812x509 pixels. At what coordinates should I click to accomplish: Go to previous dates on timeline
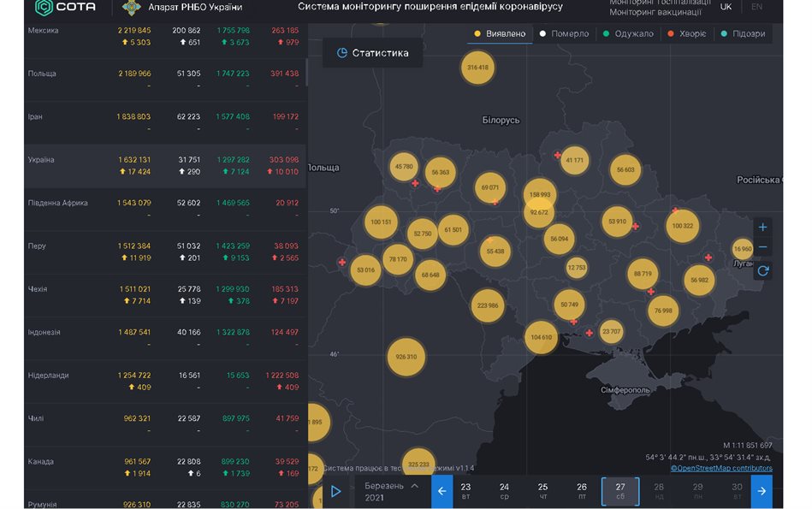click(442, 491)
